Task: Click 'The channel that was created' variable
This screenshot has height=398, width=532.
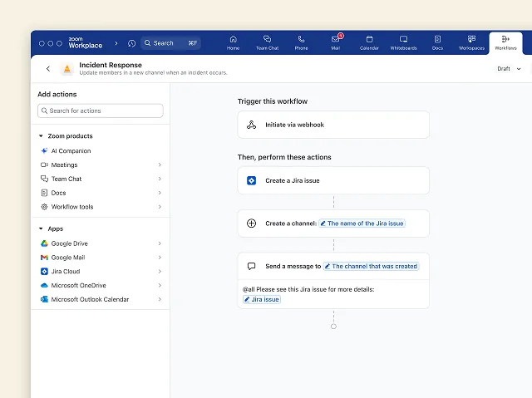Action: (371, 266)
